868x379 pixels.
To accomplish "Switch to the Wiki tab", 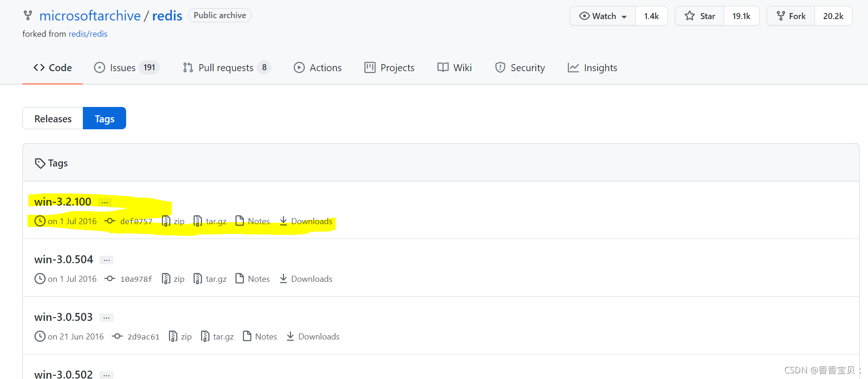I will (x=455, y=68).
